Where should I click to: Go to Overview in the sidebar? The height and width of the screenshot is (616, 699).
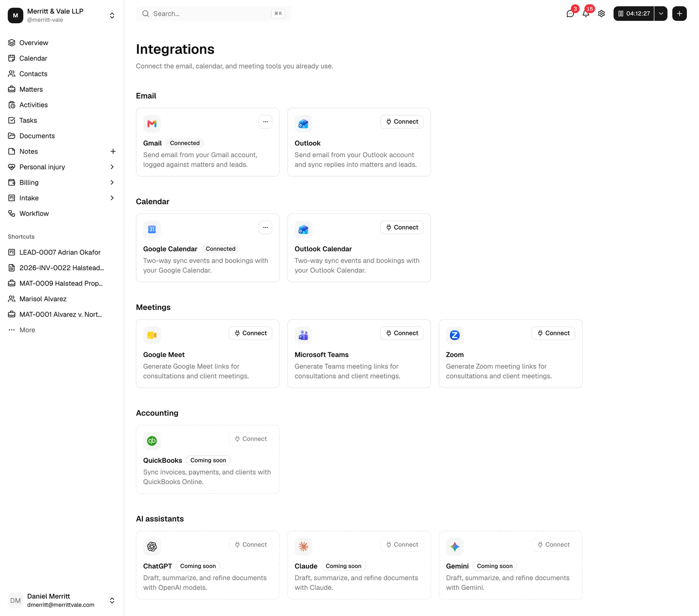(x=62, y=43)
